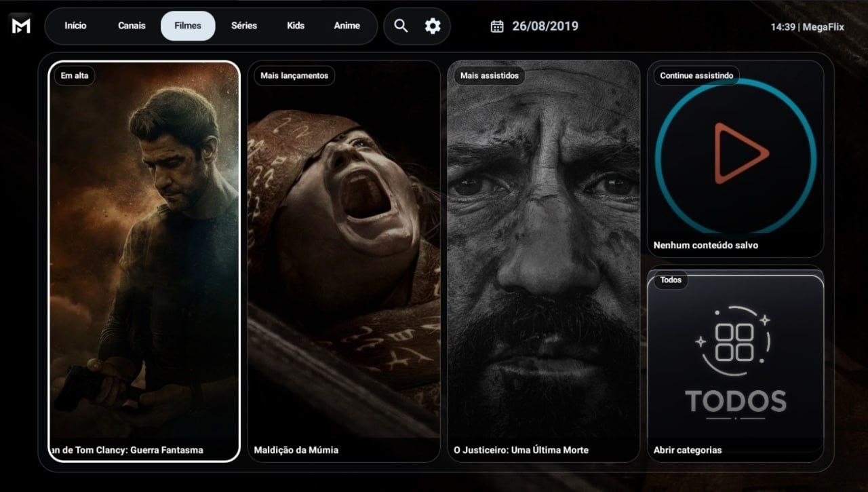This screenshot has width=868, height=492.
Task: Click the Mais lançamentos label
Action: tap(294, 75)
